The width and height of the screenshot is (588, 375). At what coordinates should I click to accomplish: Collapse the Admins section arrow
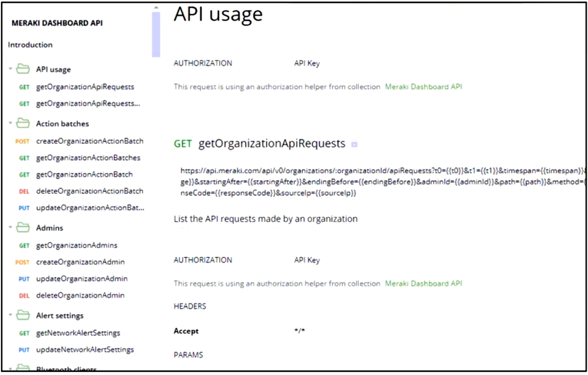11,228
